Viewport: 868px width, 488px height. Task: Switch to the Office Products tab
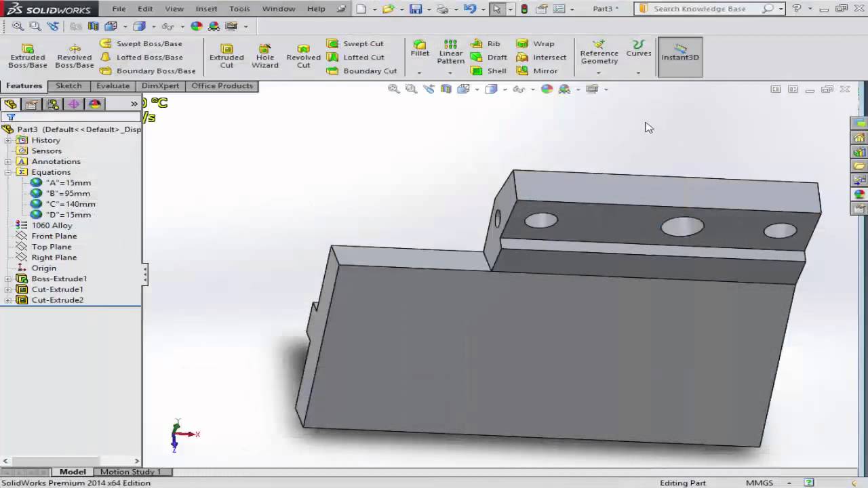(x=222, y=86)
